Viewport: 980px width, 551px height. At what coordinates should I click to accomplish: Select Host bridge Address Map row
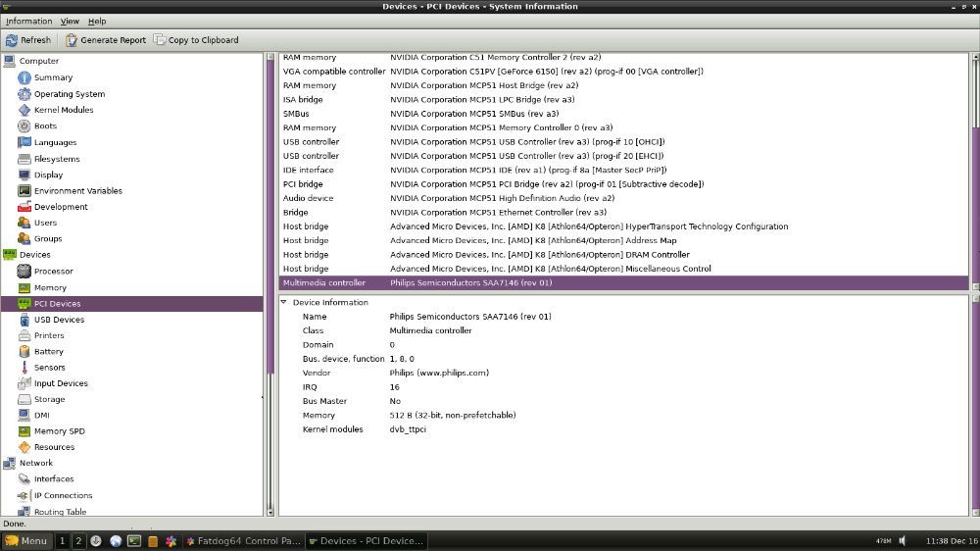tap(623, 240)
